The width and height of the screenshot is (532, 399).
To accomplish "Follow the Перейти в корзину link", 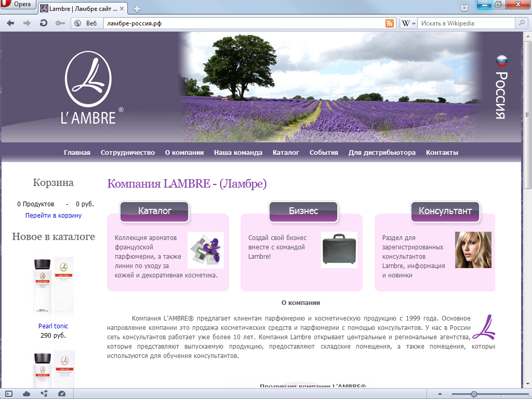I will pyautogui.click(x=54, y=216).
